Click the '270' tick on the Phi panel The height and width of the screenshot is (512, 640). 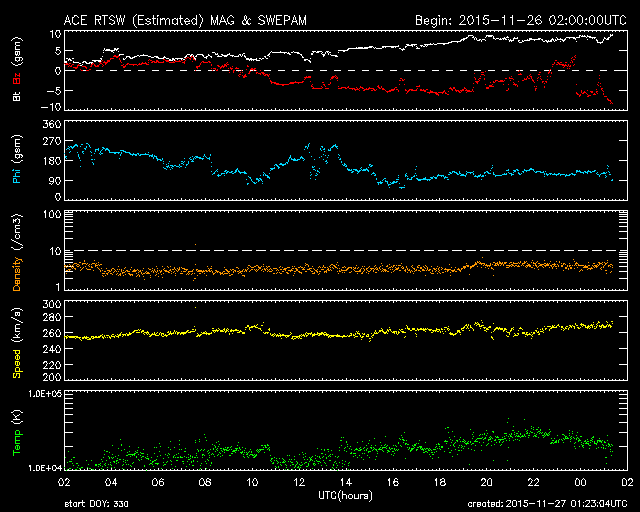click(52, 141)
